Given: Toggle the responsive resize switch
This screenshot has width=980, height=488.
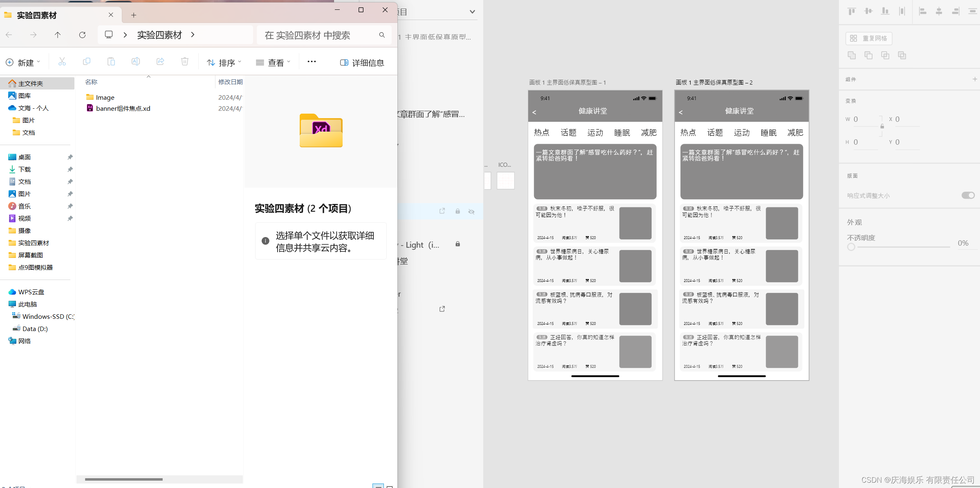Looking at the screenshot, I should (x=968, y=195).
